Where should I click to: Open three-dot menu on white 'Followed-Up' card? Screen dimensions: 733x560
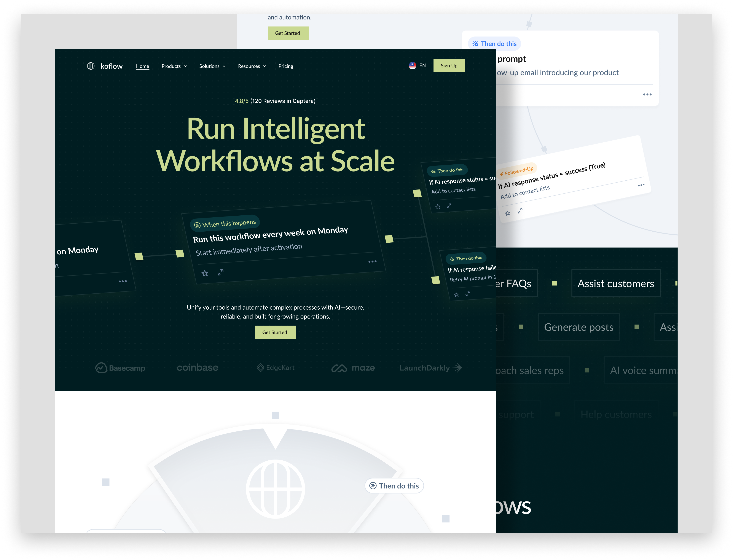[x=641, y=185]
